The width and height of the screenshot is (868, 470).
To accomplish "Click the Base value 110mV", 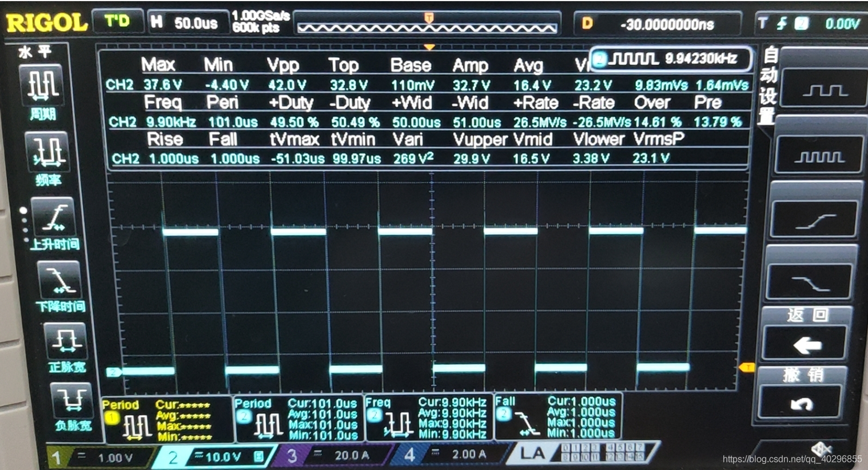I will point(413,85).
